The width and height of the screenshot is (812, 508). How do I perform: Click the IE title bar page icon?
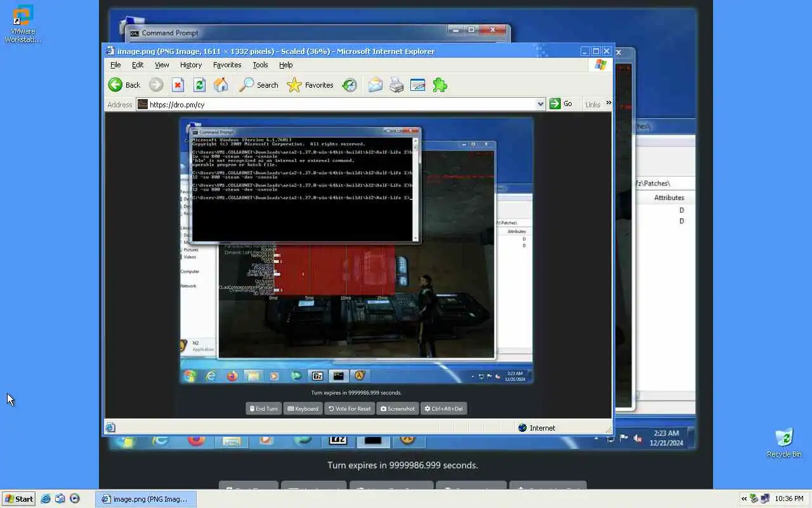tap(110, 51)
